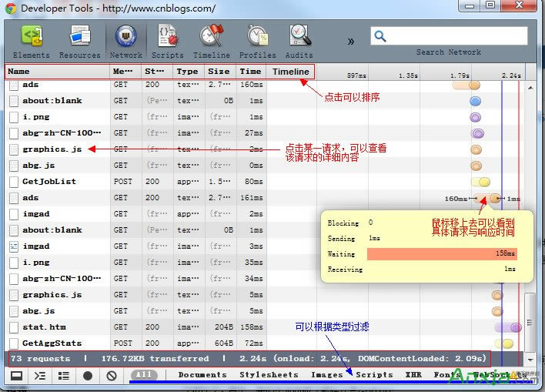This screenshot has width=545, height=392.
Task: Open the Scripts panel
Action: click(x=168, y=42)
